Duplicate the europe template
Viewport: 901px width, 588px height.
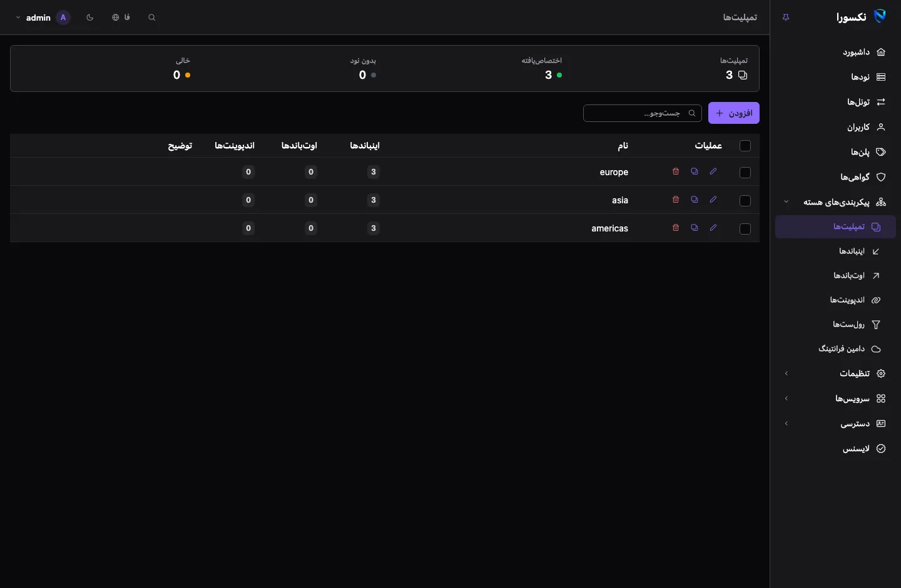[695, 171]
